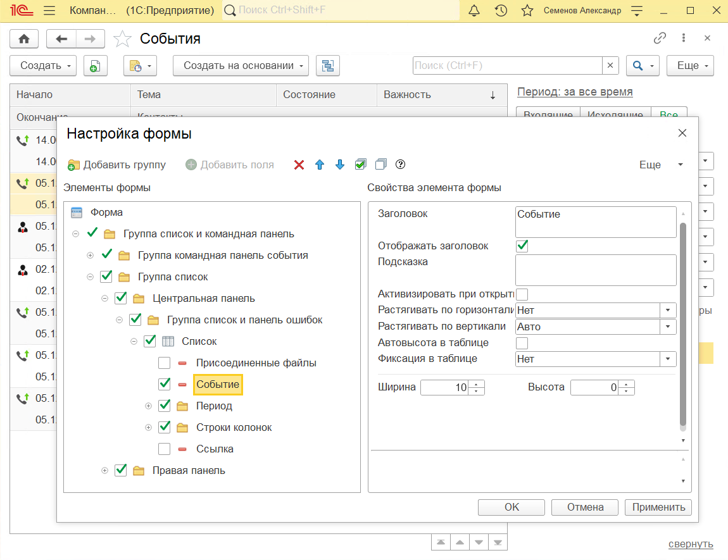Add События to favorites star
Image resolution: width=728 pixels, height=560 pixels.
(x=123, y=39)
